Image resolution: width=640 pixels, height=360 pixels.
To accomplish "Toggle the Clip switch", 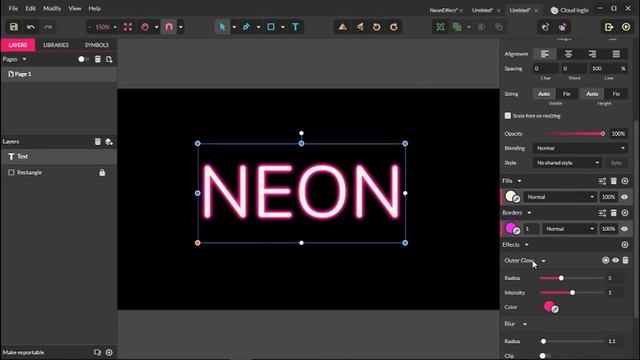I will click(x=544, y=356).
